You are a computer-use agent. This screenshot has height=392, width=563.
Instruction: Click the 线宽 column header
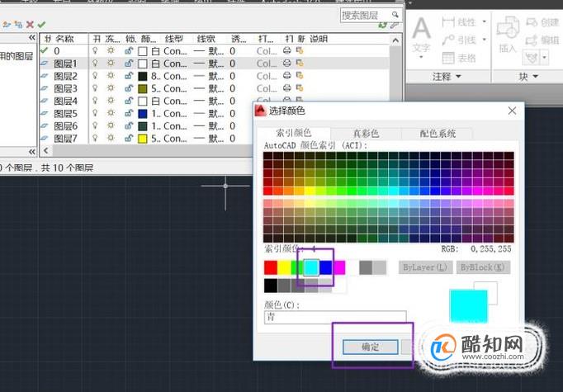tap(206, 39)
